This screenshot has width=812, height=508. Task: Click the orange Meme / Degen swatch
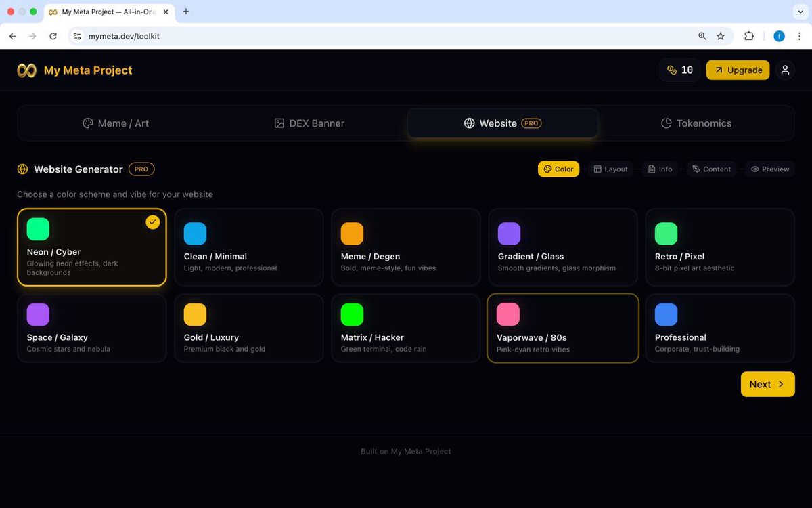pos(352,234)
